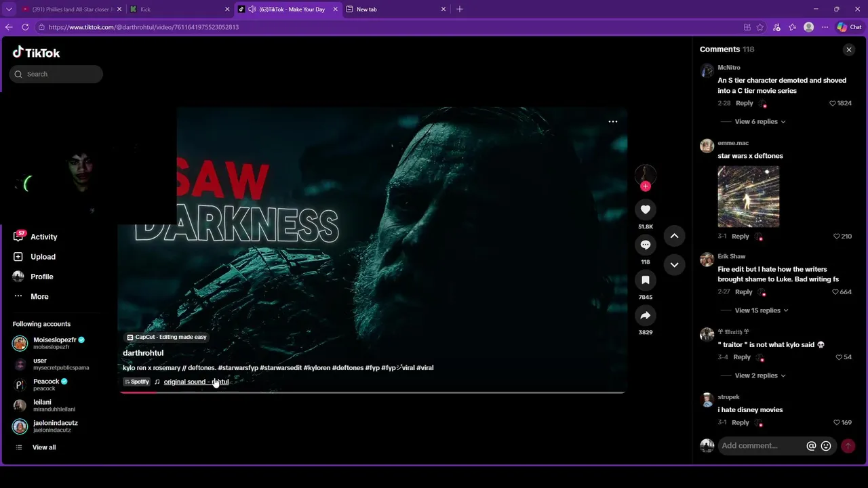Close the Comments panel

pyautogui.click(x=848, y=49)
